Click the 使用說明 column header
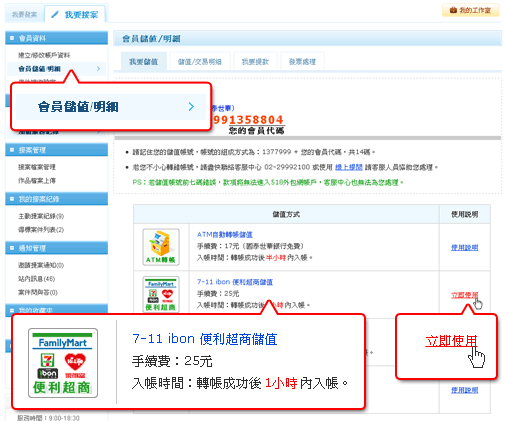 [465, 214]
